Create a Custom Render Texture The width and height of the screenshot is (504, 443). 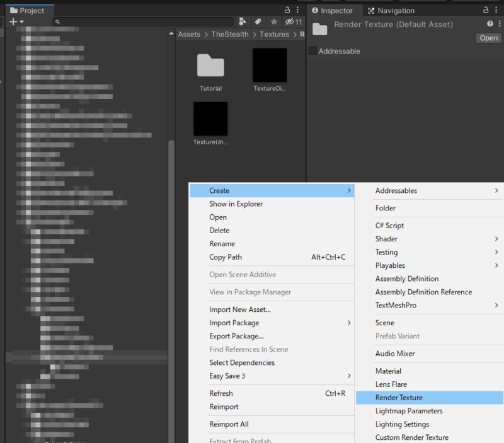pos(430,437)
